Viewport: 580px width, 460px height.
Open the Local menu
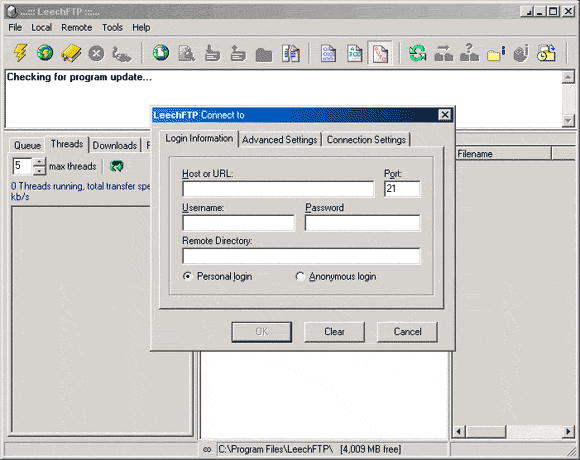coord(41,27)
